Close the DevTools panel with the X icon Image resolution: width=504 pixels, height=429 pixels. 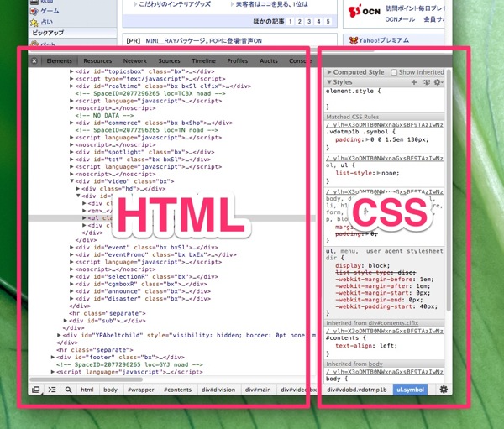[x=34, y=60]
